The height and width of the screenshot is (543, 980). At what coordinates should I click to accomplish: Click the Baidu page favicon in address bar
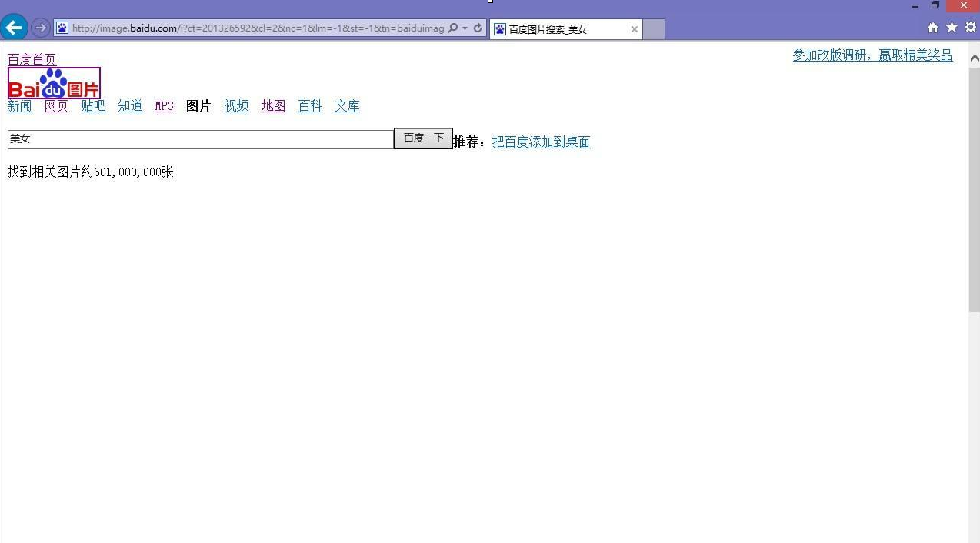tap(62, 28)
